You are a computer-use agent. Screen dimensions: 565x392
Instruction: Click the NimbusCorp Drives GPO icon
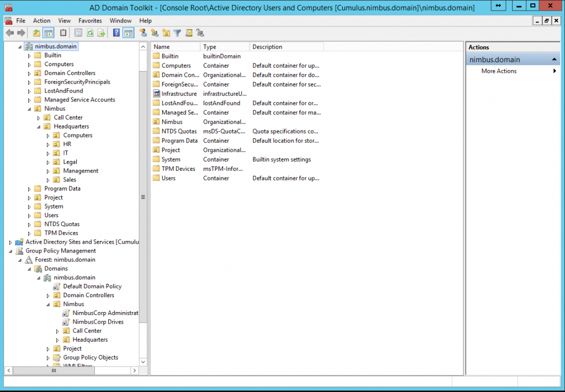coord(66,322)
